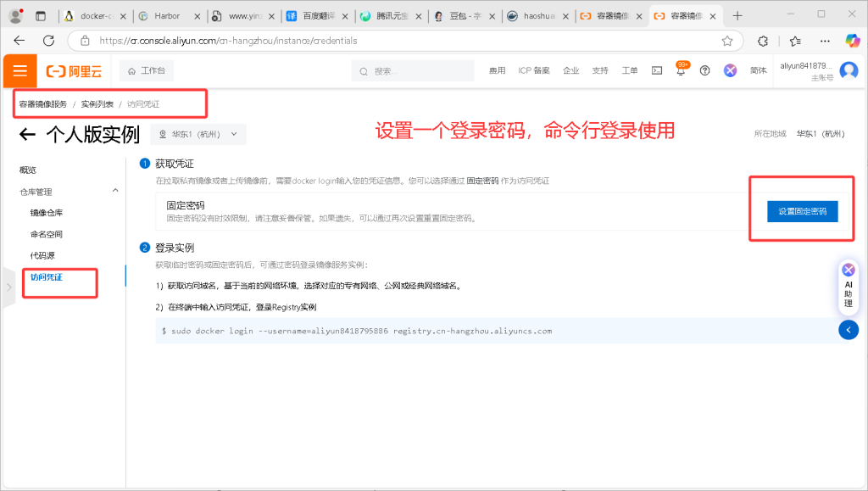
Task: Click the back arrow beside 个人版实例
Action: tap(27, 134)
